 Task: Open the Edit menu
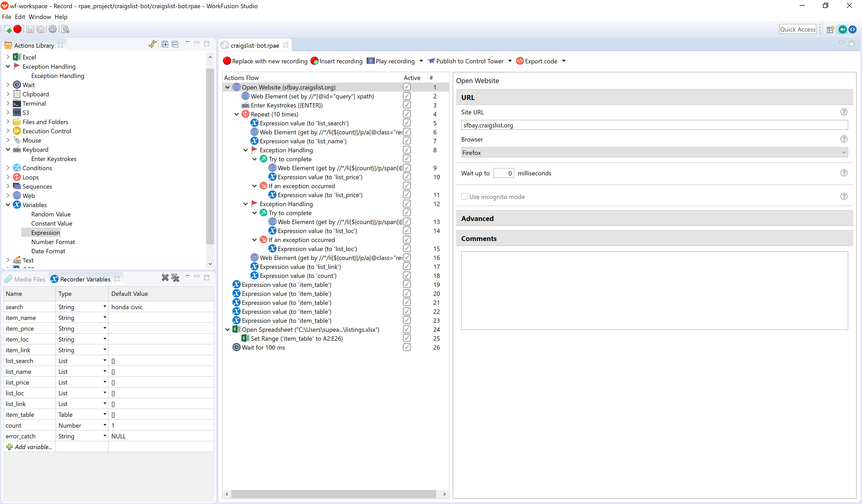[x=20, y=17]
